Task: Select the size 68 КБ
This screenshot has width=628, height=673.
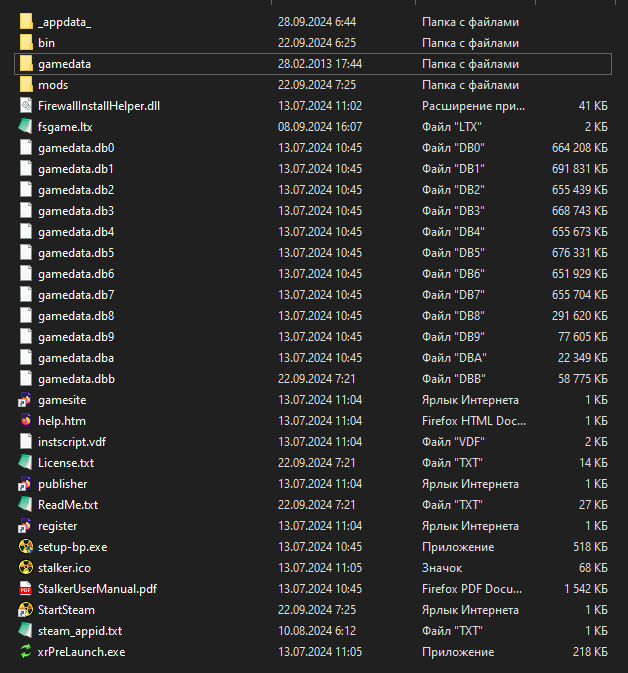Action: pos(593,568)
